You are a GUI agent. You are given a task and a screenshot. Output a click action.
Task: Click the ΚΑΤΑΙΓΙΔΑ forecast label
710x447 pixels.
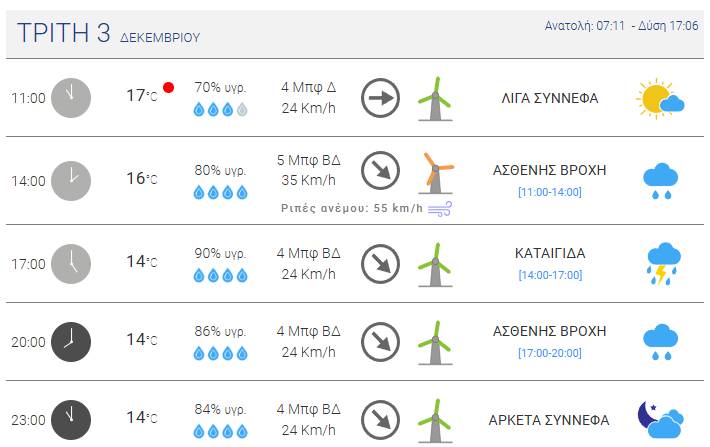(550, 253)
